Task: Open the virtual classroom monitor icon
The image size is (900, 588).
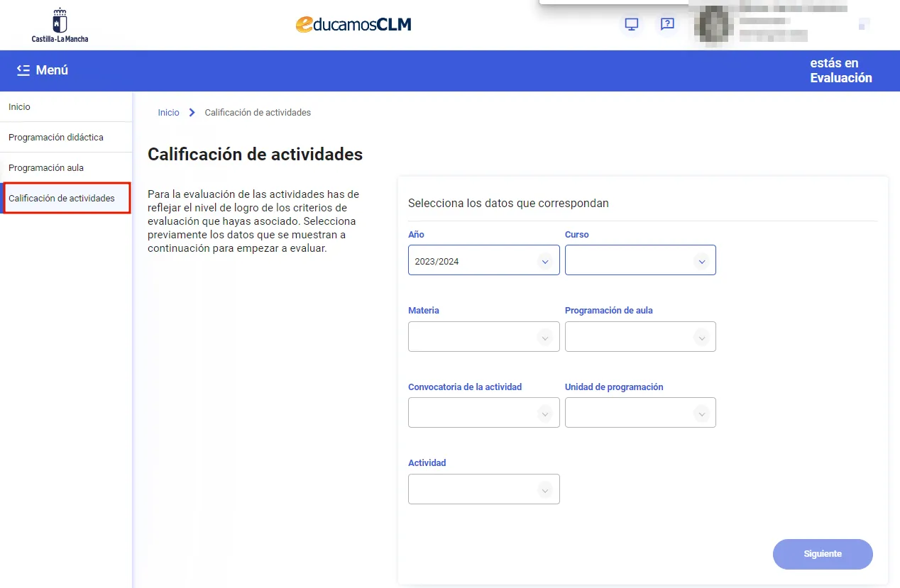Action: [x=631, y=24]
